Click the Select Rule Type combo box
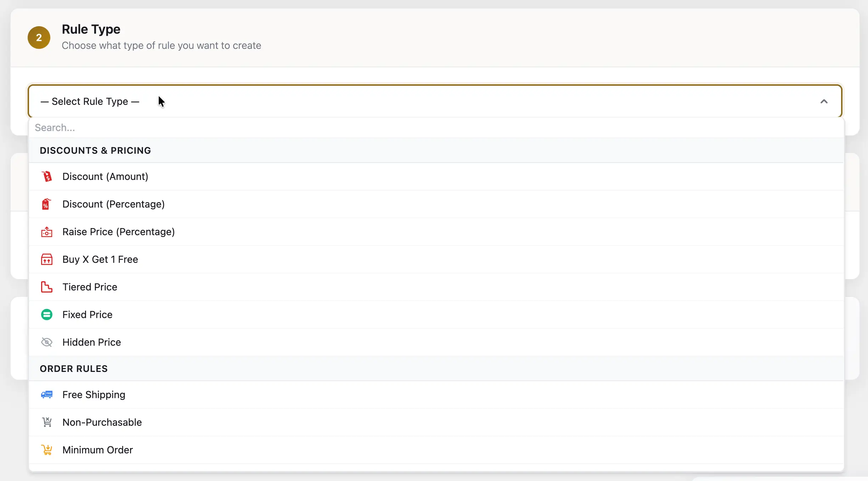This screenshot has width=868, height=481. tap(434, 102)
